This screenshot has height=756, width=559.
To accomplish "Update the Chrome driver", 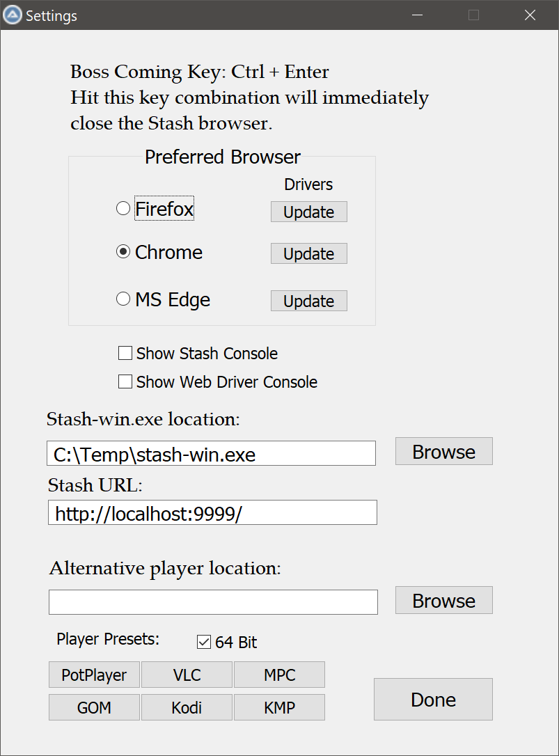I will point(308,253).
